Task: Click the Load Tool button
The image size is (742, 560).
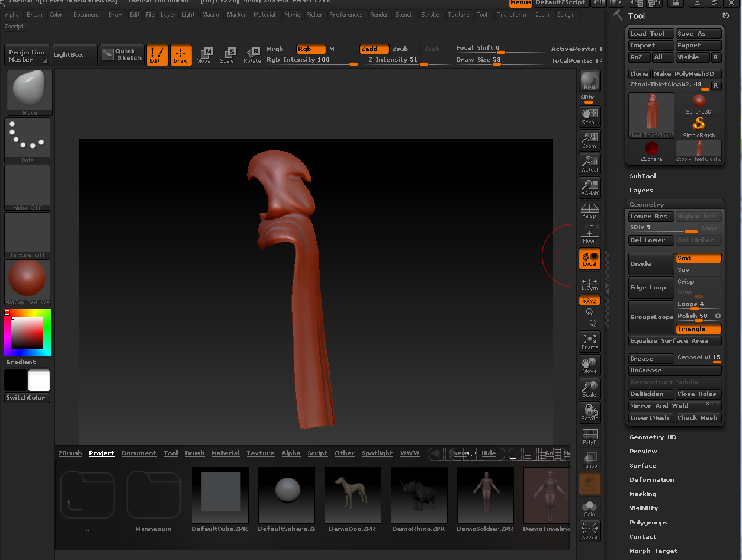Action: [651, 34]
